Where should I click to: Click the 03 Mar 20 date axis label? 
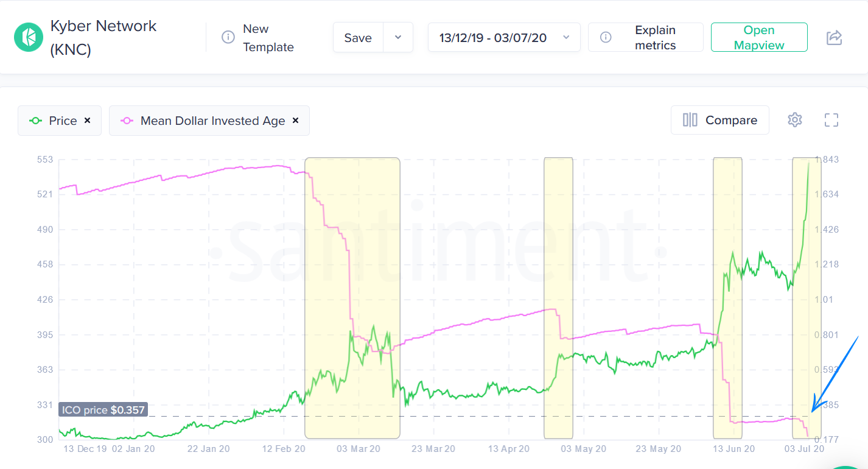click(x=358, y=449)
